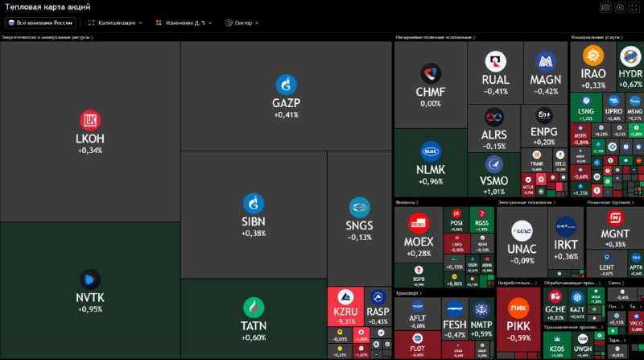The height and width of the screenshot is (360, 644).
Task: Select the BSPB stock tile
Action: tap(419, 275)
